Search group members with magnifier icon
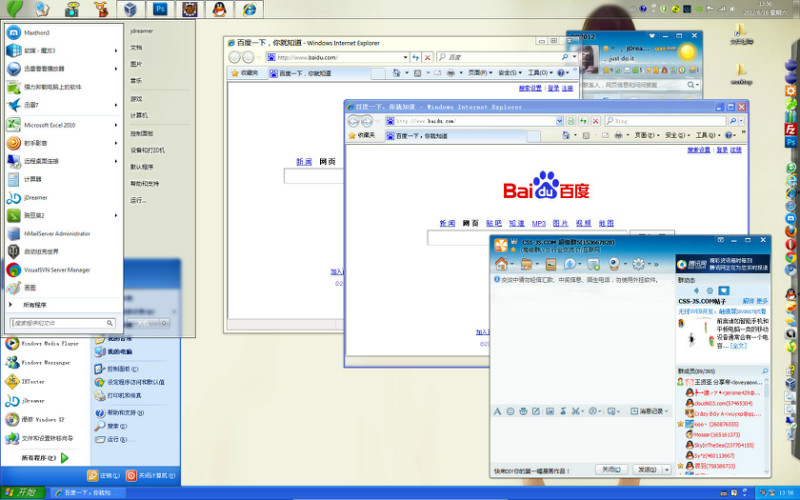The height and width of the screenshot is (500, 800). pyautogui.click(x=765, y=371)
